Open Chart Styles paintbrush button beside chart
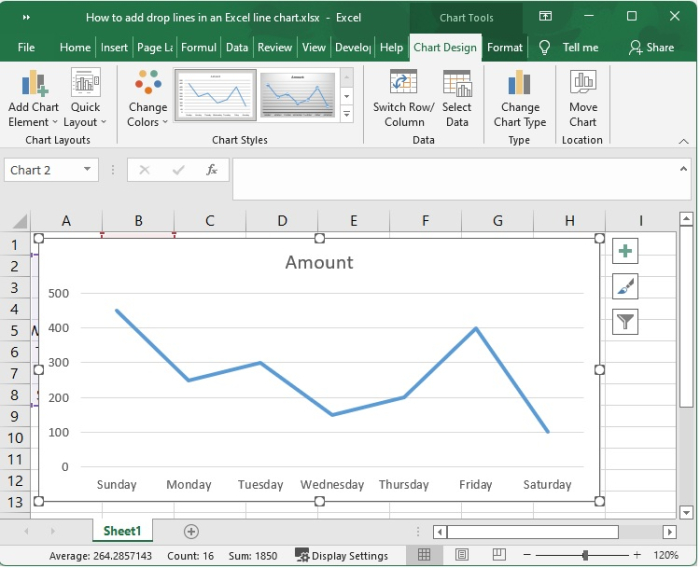This screenshot has width=700, height=568. coord(625,287)
